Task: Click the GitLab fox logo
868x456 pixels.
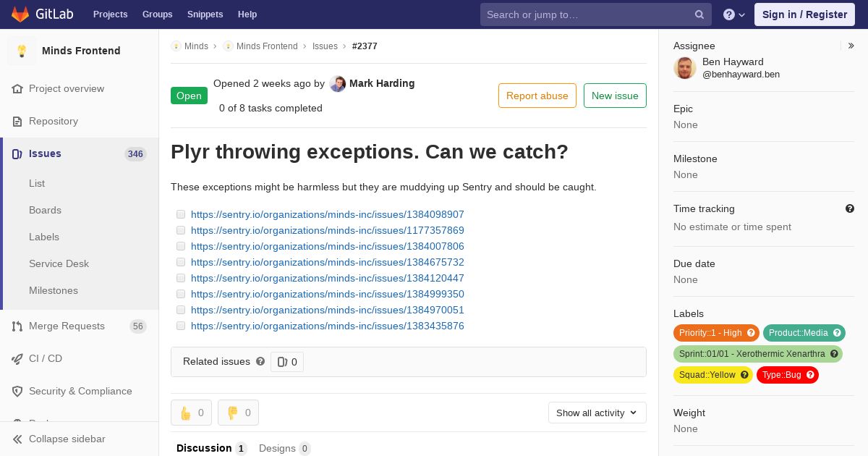Action: pyautogui.click(x=20, y=14)
